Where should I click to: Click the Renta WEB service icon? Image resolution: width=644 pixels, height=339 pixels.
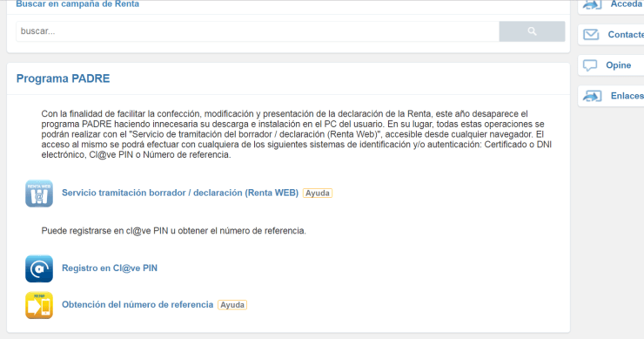pyautogui.click(x=39, y=193)
